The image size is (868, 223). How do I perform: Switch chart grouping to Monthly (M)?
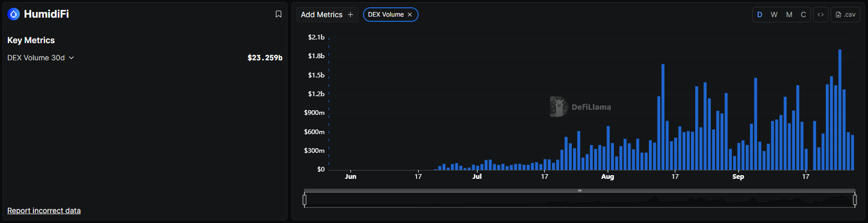click(789, 15)
